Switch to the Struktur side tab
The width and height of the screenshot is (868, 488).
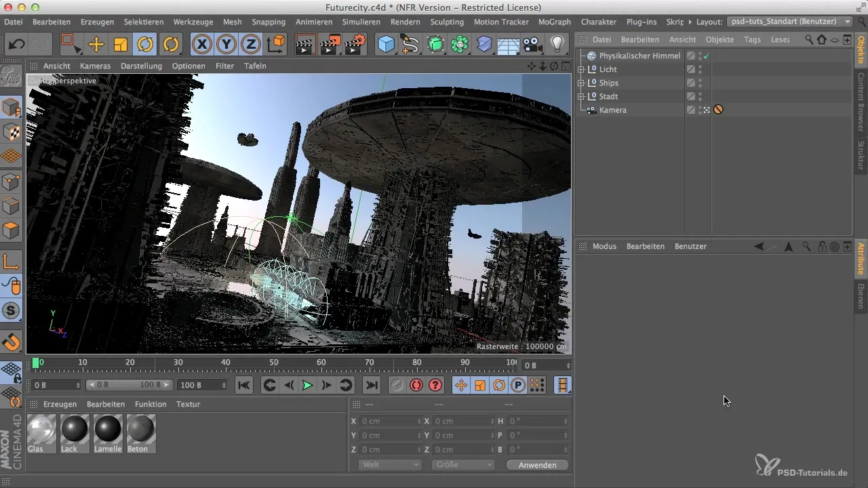pos(861,155)
